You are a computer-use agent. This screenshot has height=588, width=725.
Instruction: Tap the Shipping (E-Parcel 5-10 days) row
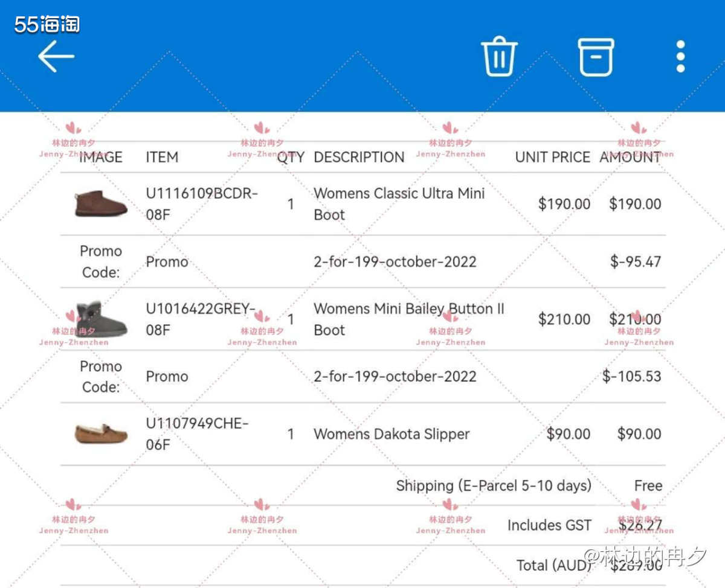[x=493, y=486]
